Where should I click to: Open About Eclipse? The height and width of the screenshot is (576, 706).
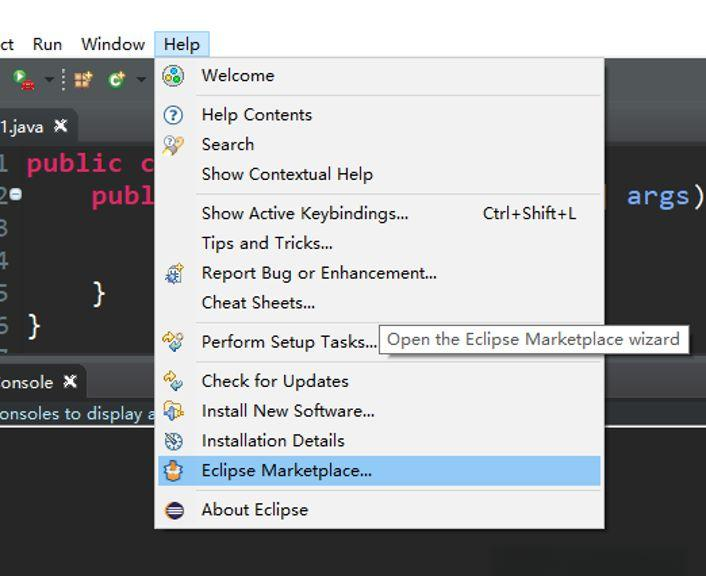click(x=379, y=510)
